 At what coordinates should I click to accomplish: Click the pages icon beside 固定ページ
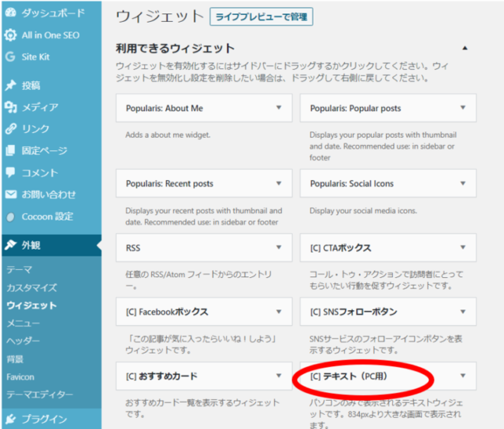(x=10, y=150)
